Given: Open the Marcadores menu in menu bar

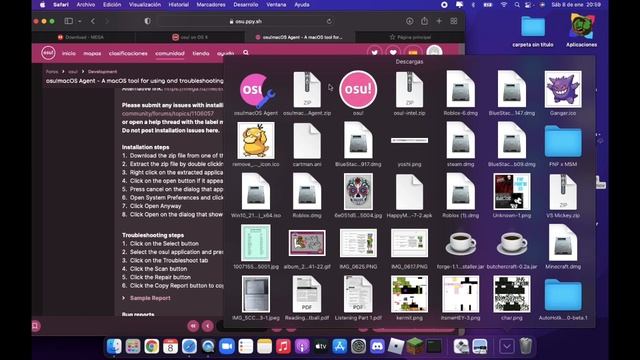Looking at the screenshot, I should click(211, 5).
